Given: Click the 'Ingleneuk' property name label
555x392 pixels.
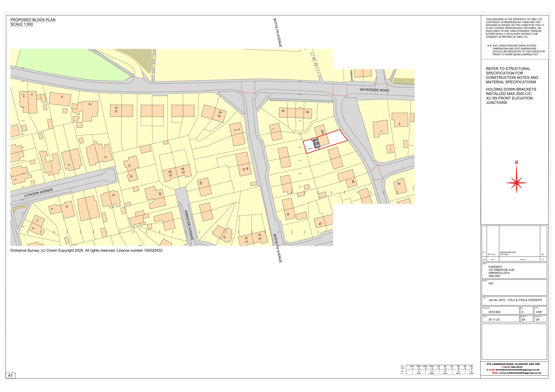Looking at the screenshot, I should tap(352, 75).
